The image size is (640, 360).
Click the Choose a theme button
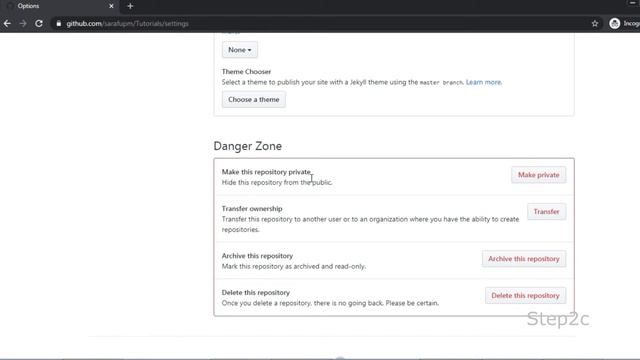pos(253,100)
